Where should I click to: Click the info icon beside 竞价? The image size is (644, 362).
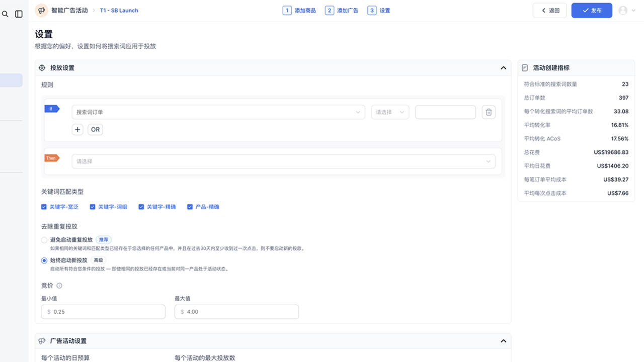[59, 286]
